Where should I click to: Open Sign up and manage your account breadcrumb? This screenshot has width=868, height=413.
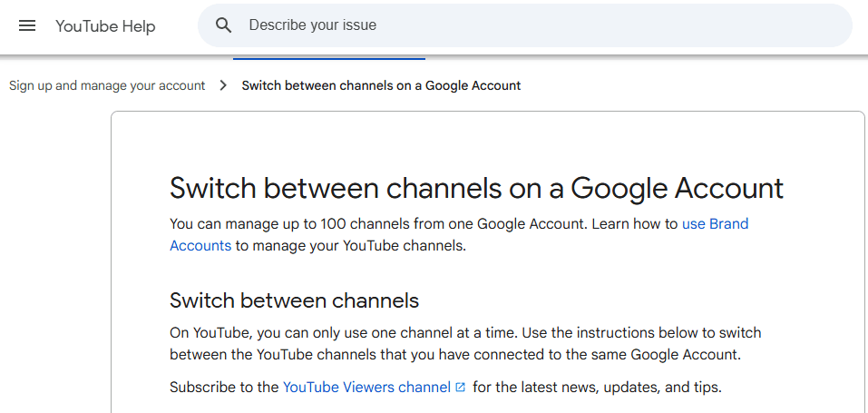click(x=107, y=85)
